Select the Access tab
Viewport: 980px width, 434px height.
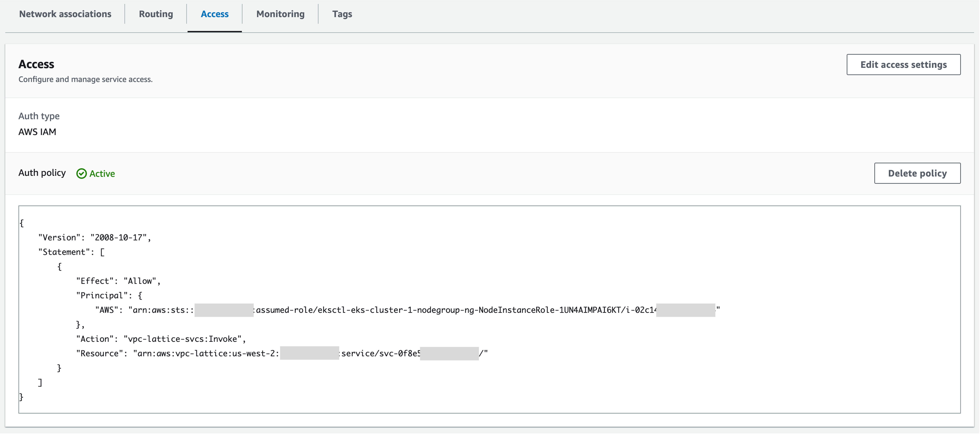point(214,14)
